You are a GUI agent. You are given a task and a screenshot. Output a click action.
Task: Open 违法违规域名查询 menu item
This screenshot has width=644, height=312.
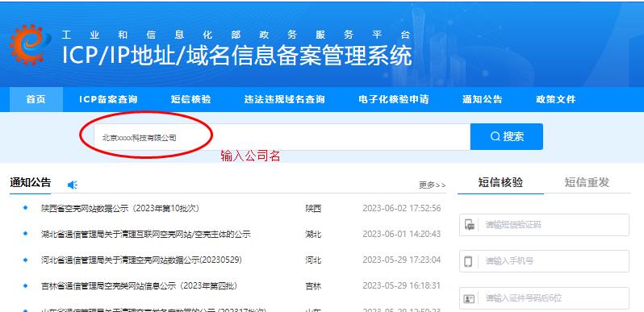[x=285, y=99]
